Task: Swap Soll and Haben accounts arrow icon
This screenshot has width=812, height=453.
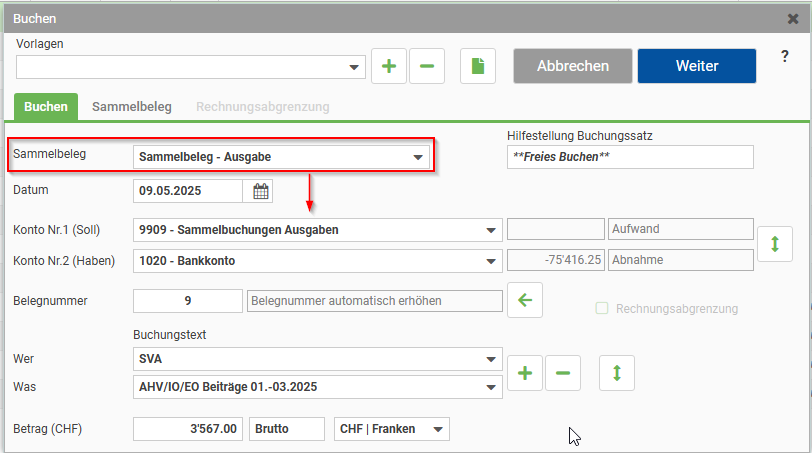Action: 774,244
